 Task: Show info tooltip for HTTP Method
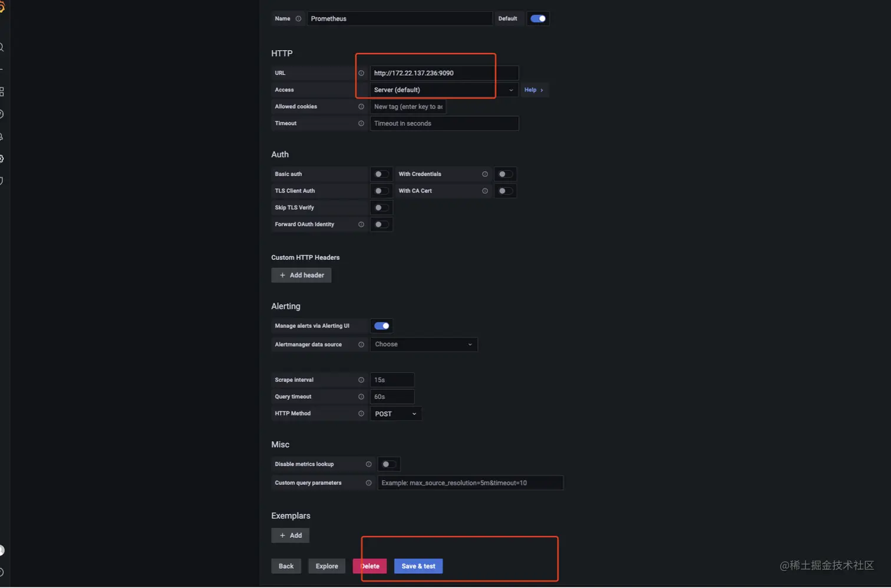(361, 414)
